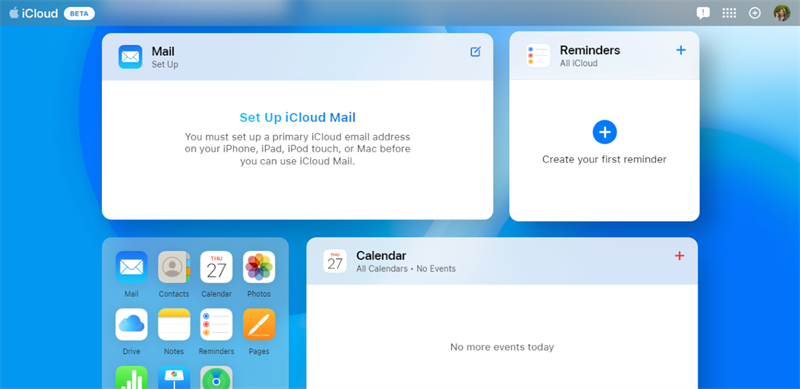The height and width of the screenshot is (389, 800).
Task: Click the Reminders tile list icon
Action: coord(538,55)
